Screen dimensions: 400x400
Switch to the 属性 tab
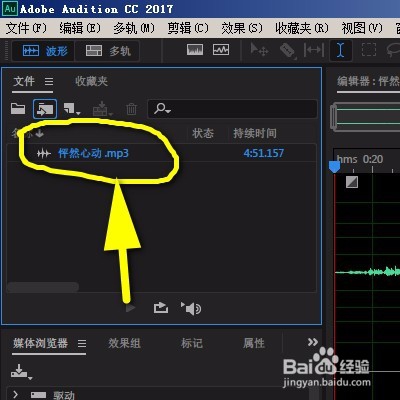coord(254,343)
